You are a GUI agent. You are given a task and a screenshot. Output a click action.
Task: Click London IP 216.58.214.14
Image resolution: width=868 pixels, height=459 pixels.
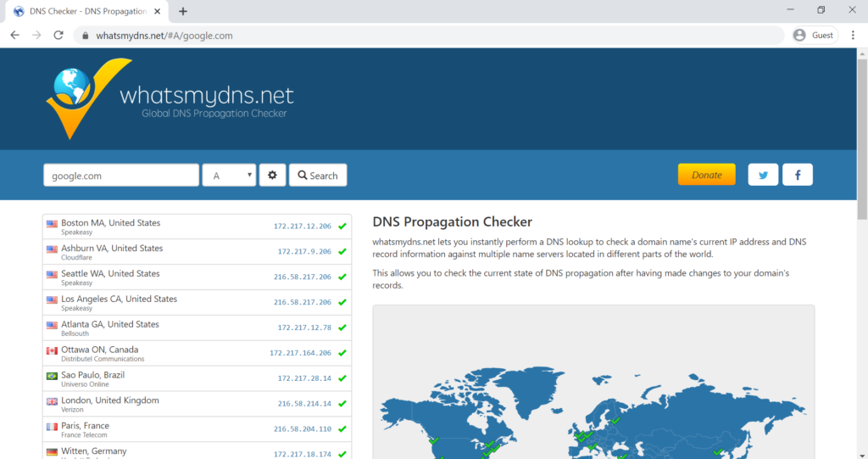click(304, 404)
